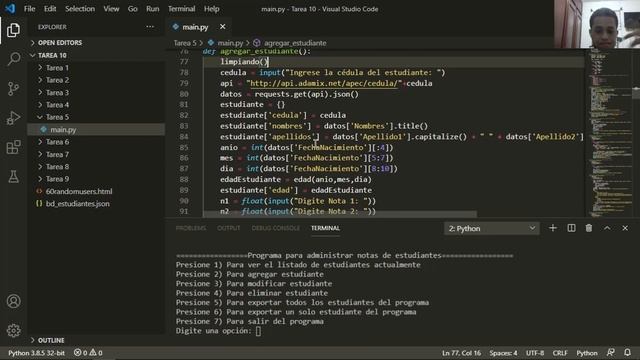Expand the OPEN EDITORS section
The height and width of the screenshot is (360, 640).
click(60, 42)
